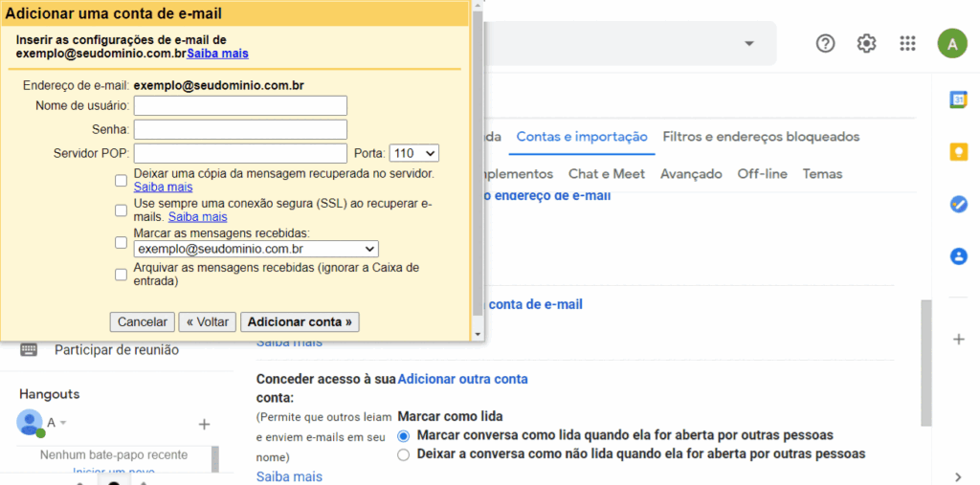Screen dimensions: 980x485
Task: Open the Chat e Meet tab
Action: point(607,174)
